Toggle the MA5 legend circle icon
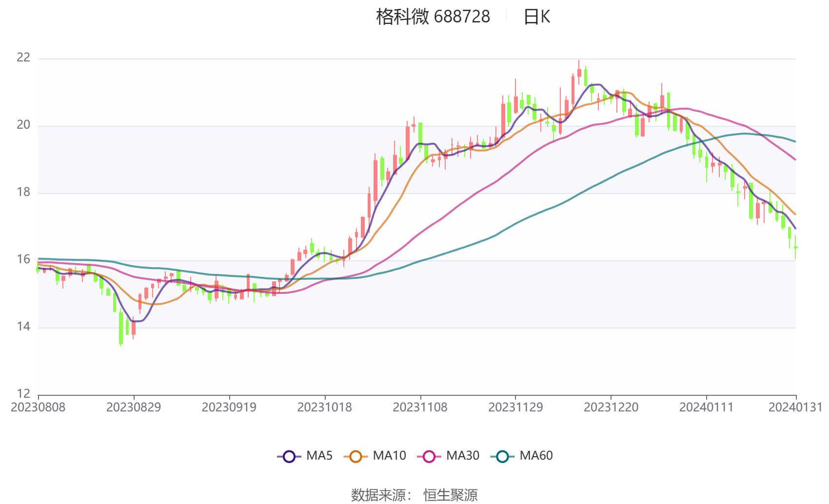This screenshot has width=829, height=504. 289,456
